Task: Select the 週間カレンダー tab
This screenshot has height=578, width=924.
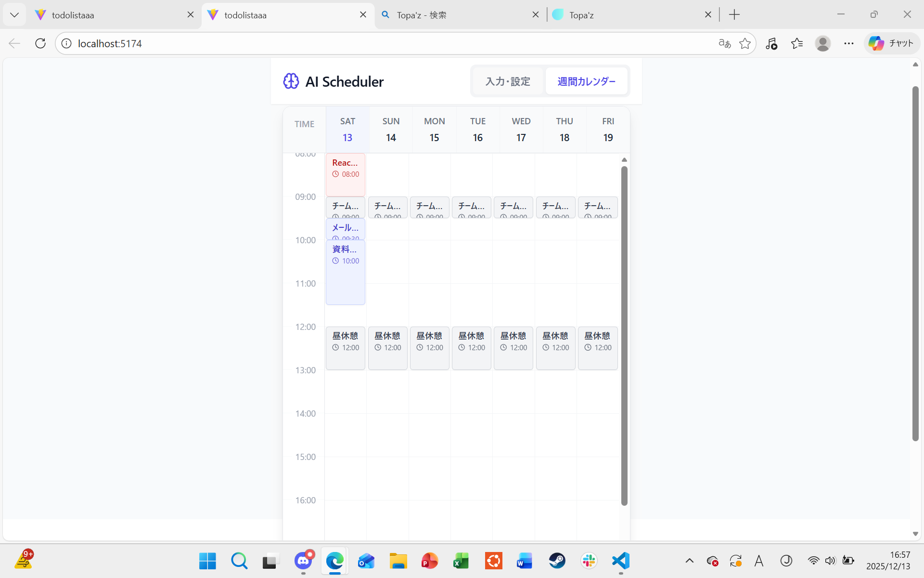Action: [x=586, y=81]
